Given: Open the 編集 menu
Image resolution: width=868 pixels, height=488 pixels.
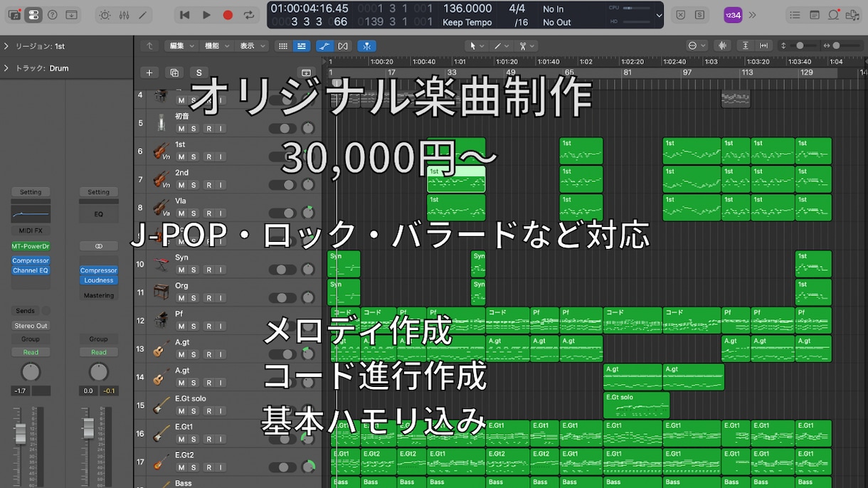Looking at the screenshot, I should [x=180, y=46].
